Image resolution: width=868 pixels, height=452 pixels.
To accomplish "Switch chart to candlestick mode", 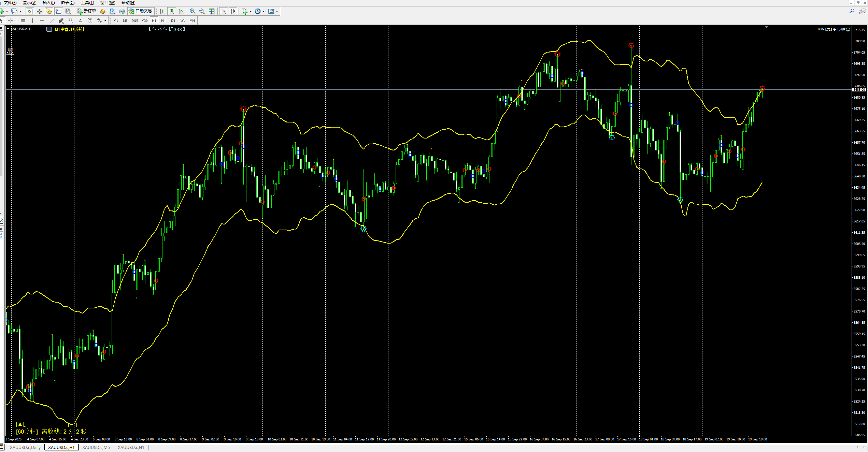I will pos(172,11).
